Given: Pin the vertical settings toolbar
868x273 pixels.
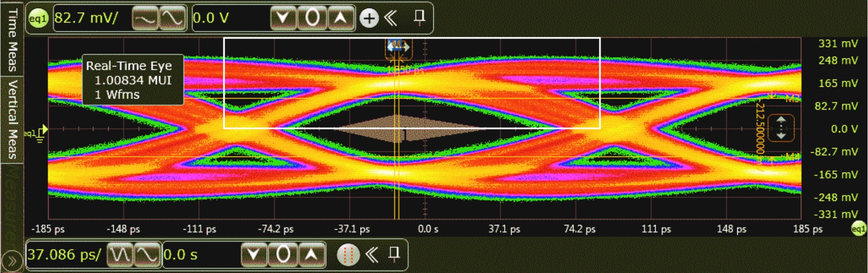Looking at the screenshot, I should [419, 17].
